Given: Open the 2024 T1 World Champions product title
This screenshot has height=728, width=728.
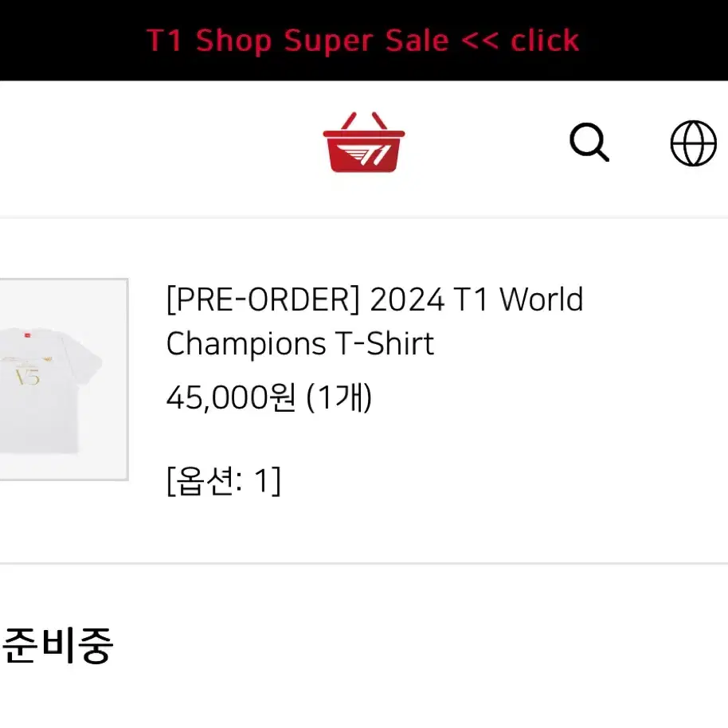Looking at the screenshot, I should [374, 321].
